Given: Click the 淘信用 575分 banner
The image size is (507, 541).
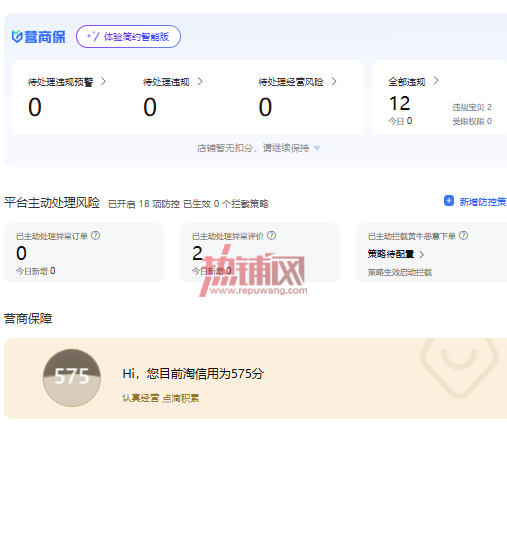Looking at the screenshot, I should click(255, 378).
